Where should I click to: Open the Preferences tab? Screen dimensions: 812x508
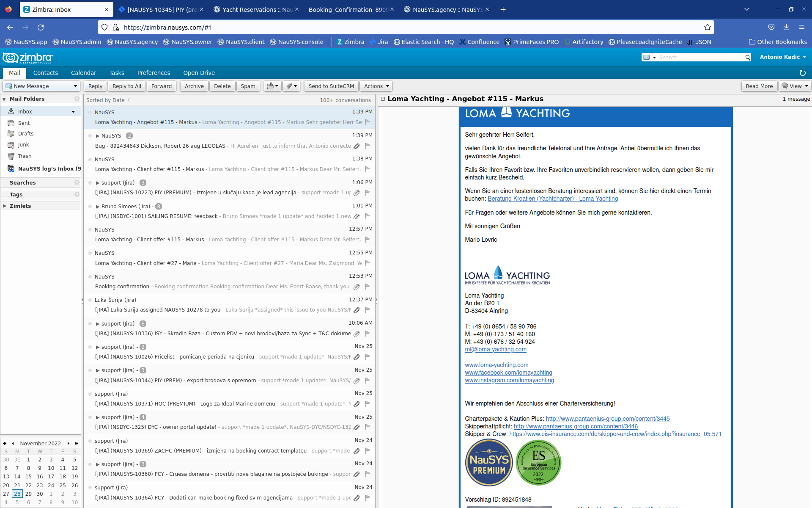pos(154,73)
